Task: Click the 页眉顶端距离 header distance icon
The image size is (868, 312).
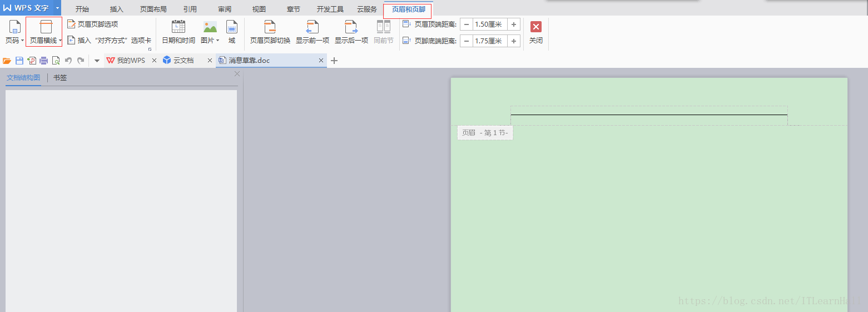Action: [x=406, y=24]
